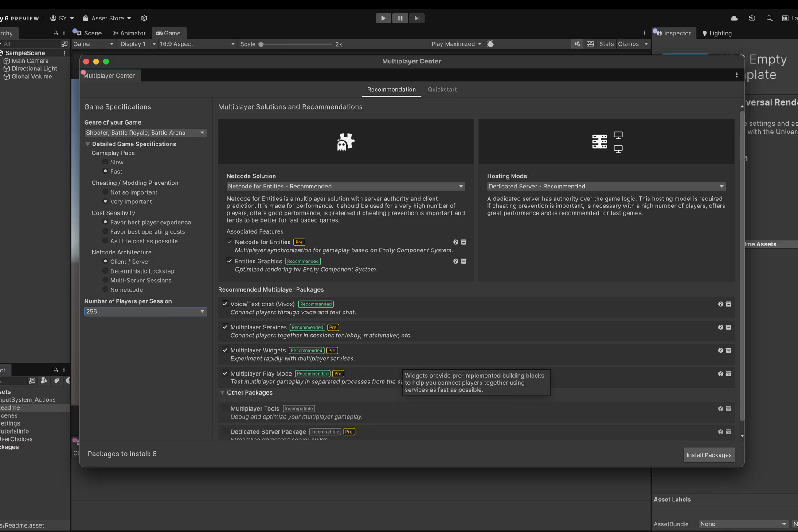Click the Install Packages button
798x532 pixels.
tap(709, 455)
